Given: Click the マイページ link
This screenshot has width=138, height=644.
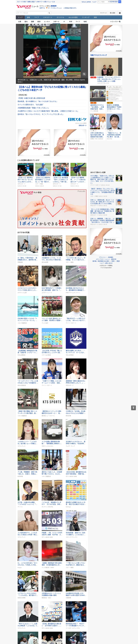Looking at the screenshot, I should coord(103,13).
